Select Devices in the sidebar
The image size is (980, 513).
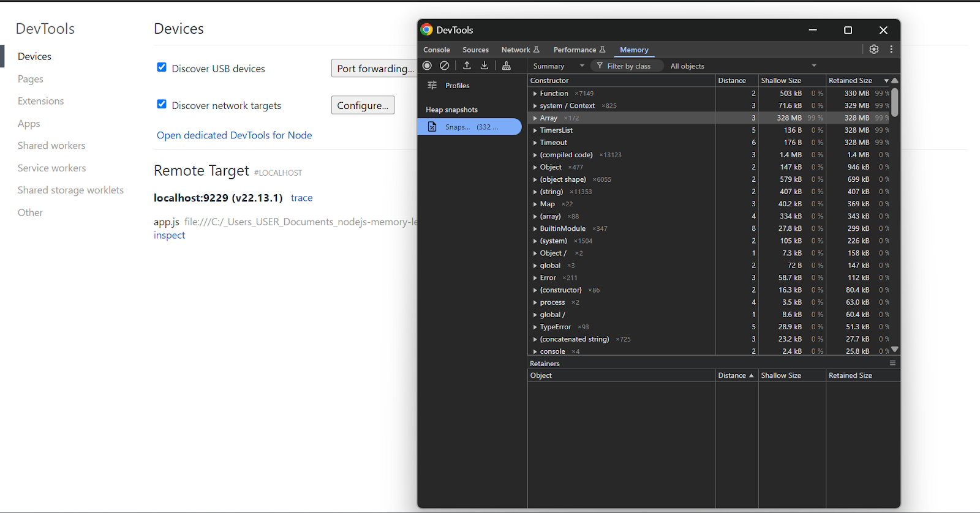[x=34, y=56]
